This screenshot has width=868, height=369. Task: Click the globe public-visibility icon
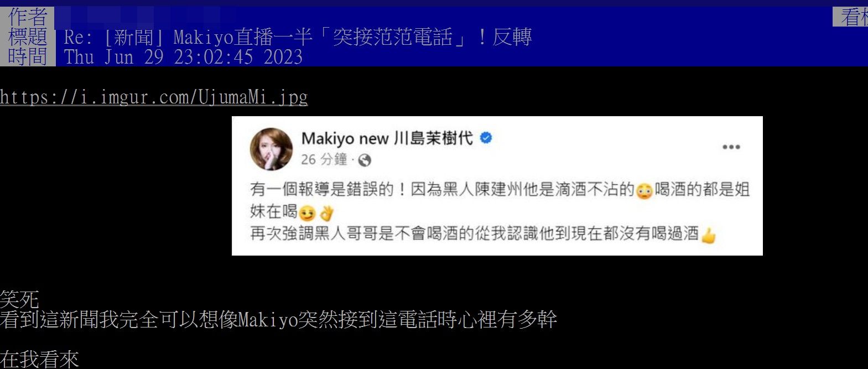coord(365,160)
